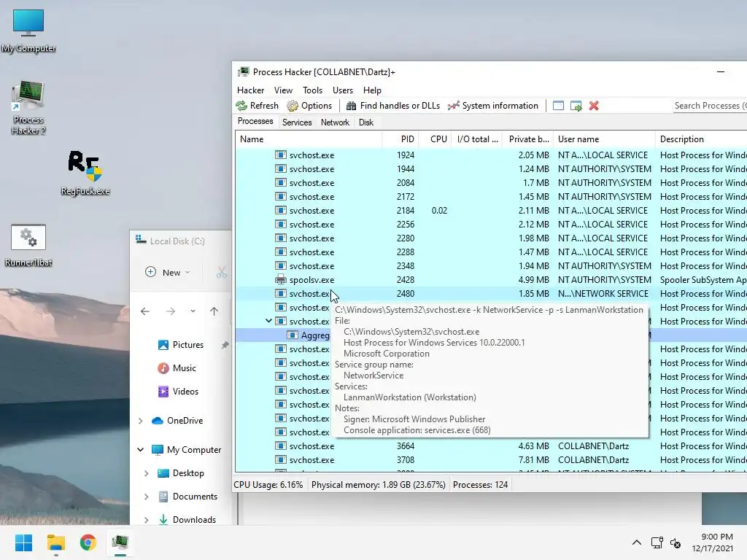
Task: Select the Processes tab
Action: tap(255, 122)
